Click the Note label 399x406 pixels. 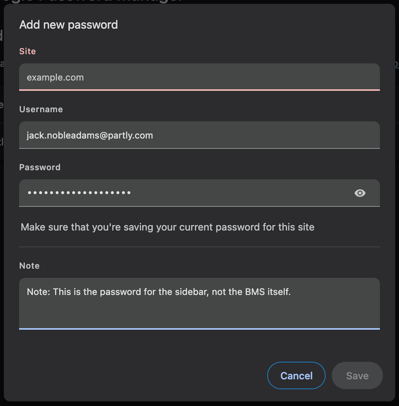(x=29, y=266)
